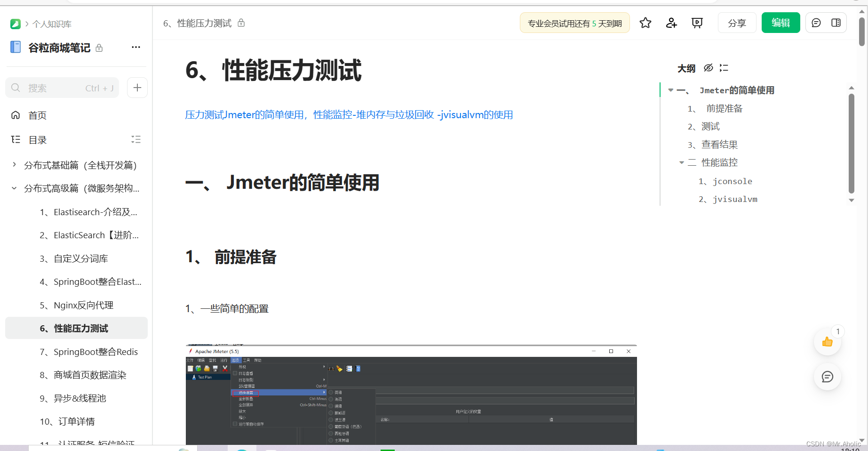Screen dimensions: 868x451
Task: Collapse the sidebar via the icon beside 目录
Action: click(136, 139)
